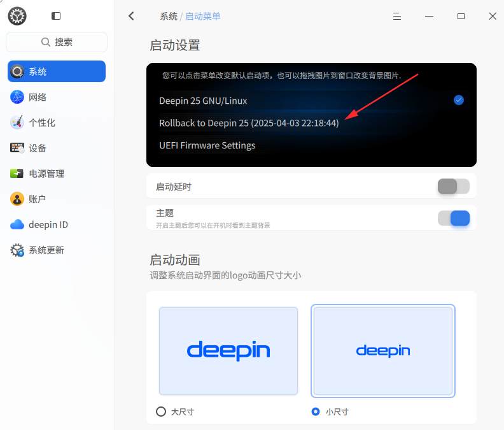Viewport: 504px width, 430px height.
Task: Open 电源管理 section
Action: tap(57, 173)
